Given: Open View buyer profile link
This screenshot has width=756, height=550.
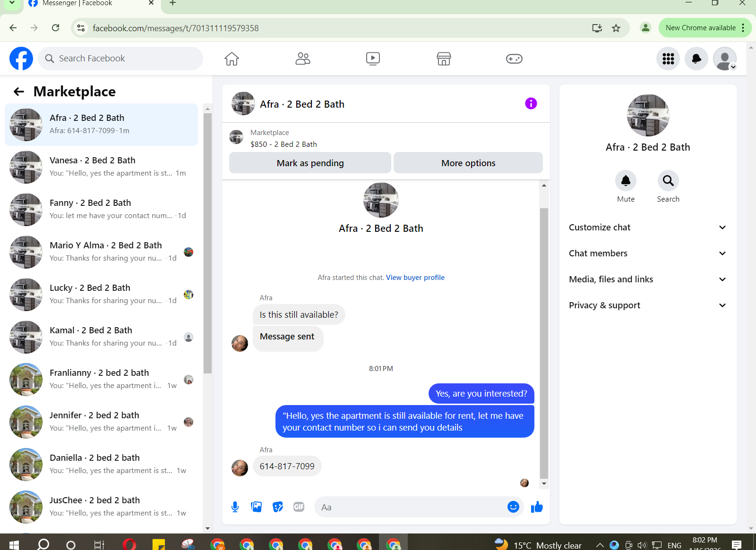Looking at the screenshot, I should pos(415,278).
